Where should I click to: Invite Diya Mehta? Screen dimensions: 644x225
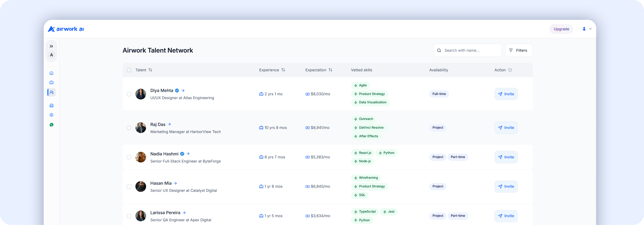coord(506,94)
